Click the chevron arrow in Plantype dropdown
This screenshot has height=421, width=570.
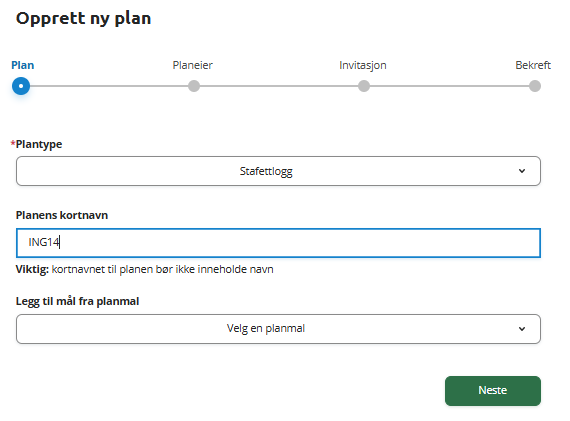coord(522,171)
